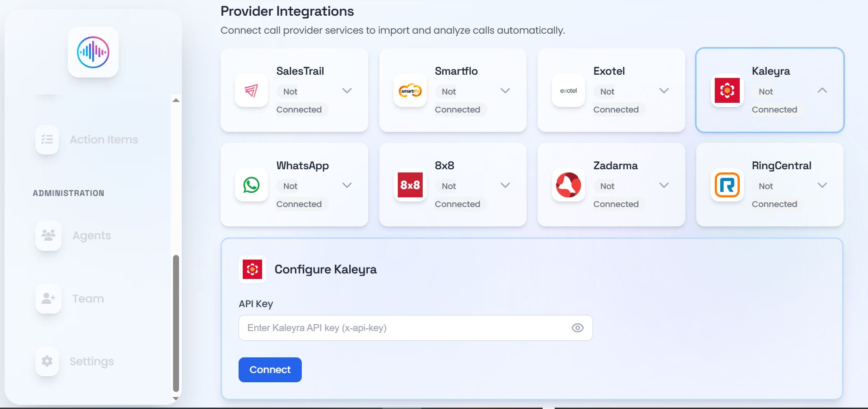Click the 'Connect call provider services' description
868x409 pixels.
point(393,30)
